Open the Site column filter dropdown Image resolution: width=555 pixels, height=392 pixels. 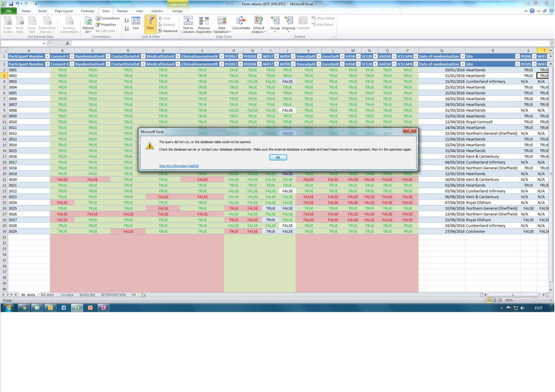tap(518, 56)
